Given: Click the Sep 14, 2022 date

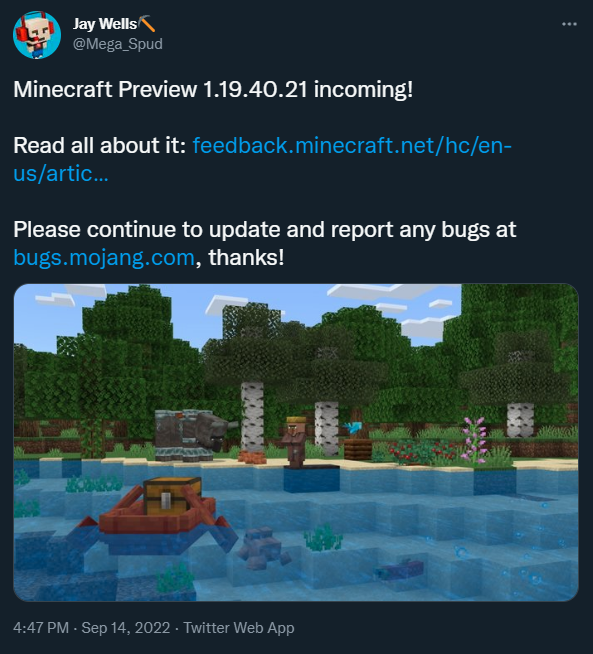Looking at the screenshot, I should coord(126,628).
